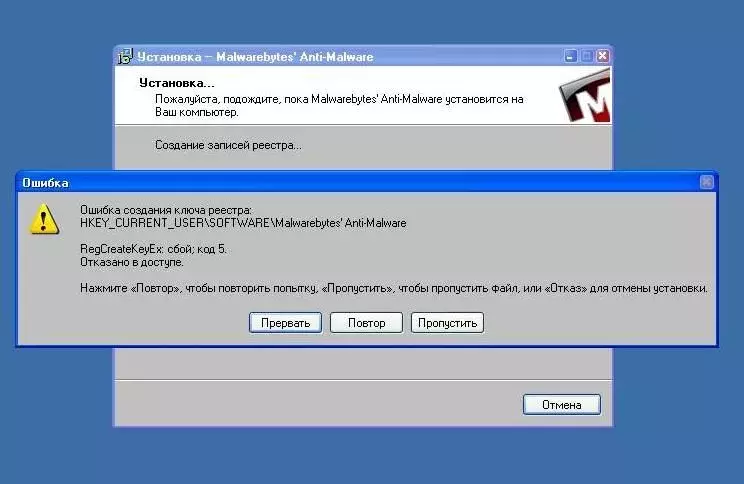Minimize the Malwarebytes setup window
This screenshot has width=744, height=484.
[x=570, y=56]
